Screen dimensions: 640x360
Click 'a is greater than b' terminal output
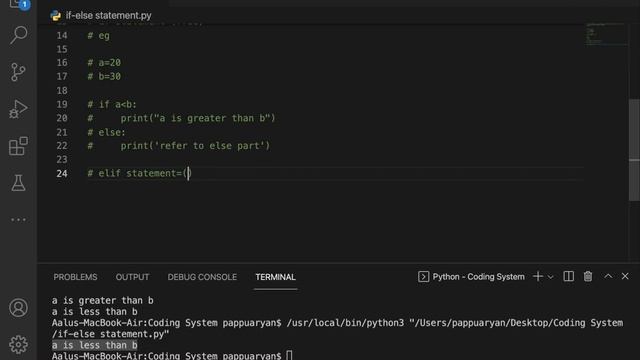tap(102, 300)
